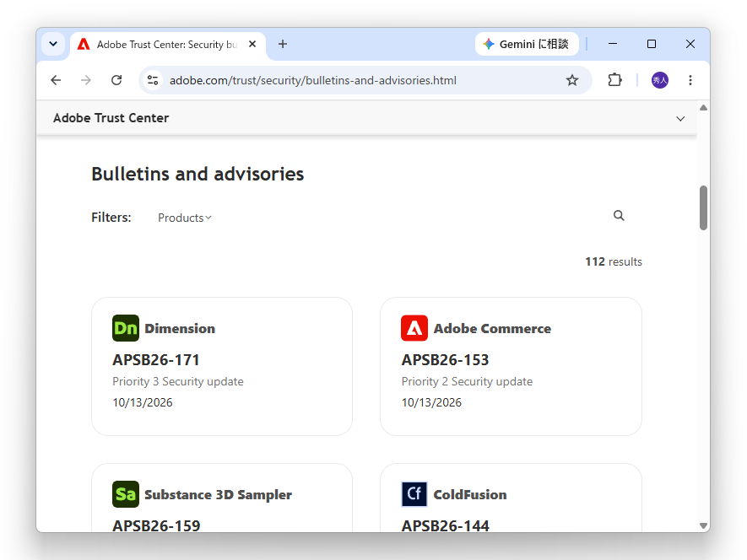Open the user profile avatar
This screenshot has height=560, width=747.
(660, 80)
